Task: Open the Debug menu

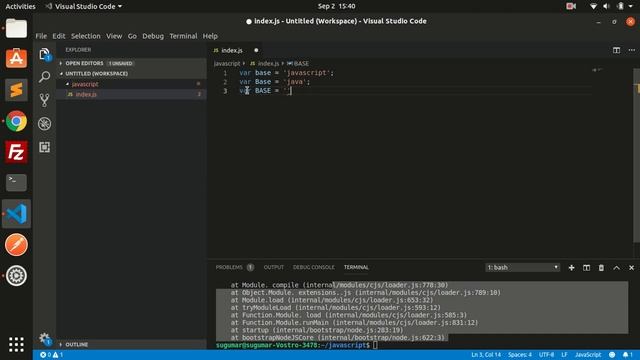Action: coord(153,36)
